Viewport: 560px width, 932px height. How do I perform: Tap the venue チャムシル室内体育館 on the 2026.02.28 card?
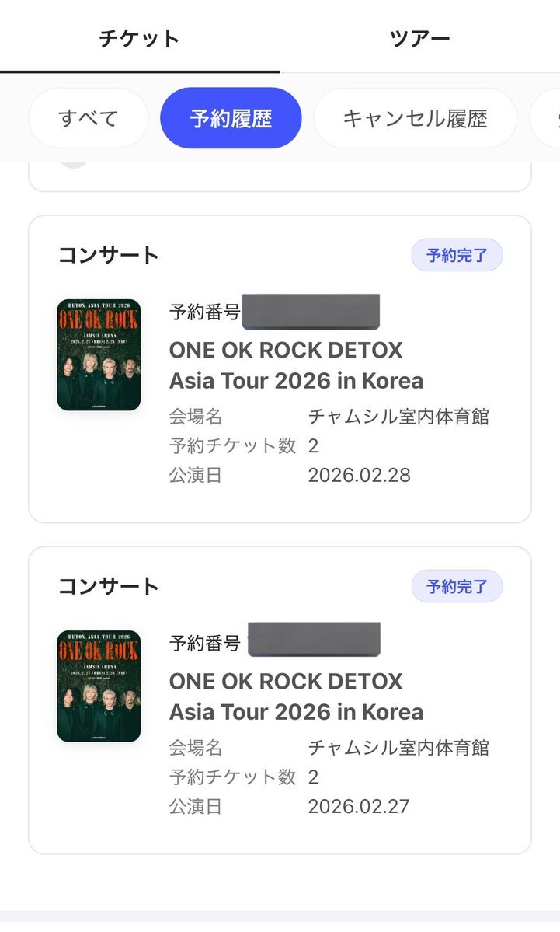(x=398, y=417)
